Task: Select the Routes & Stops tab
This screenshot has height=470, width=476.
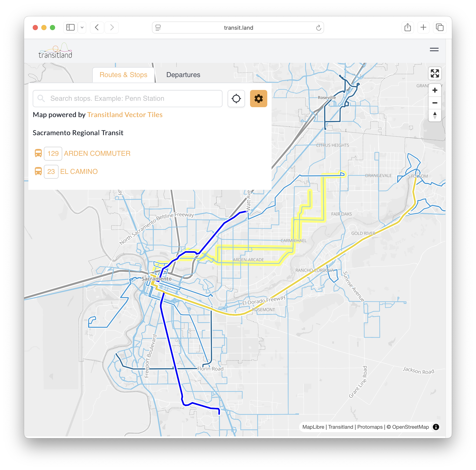Action: pyautogui.click(x=123, y=75)
